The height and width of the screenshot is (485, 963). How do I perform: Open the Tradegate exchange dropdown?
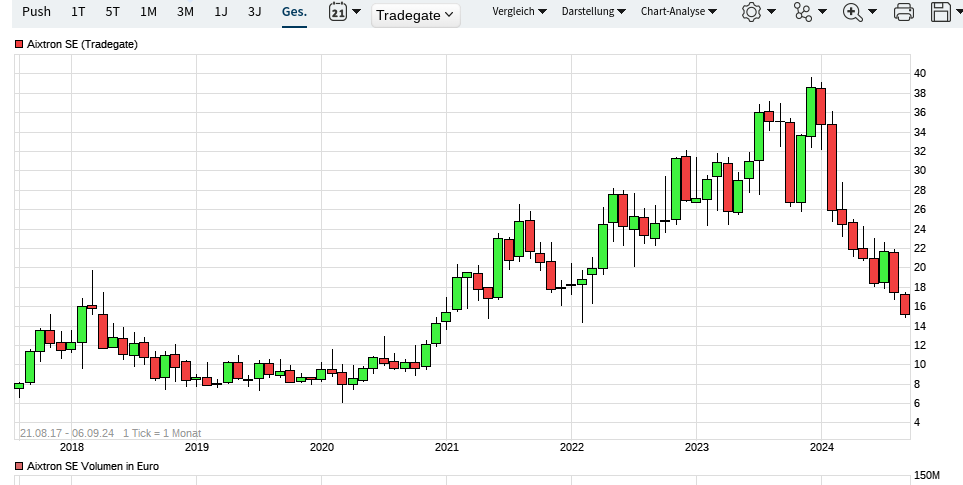415,15
